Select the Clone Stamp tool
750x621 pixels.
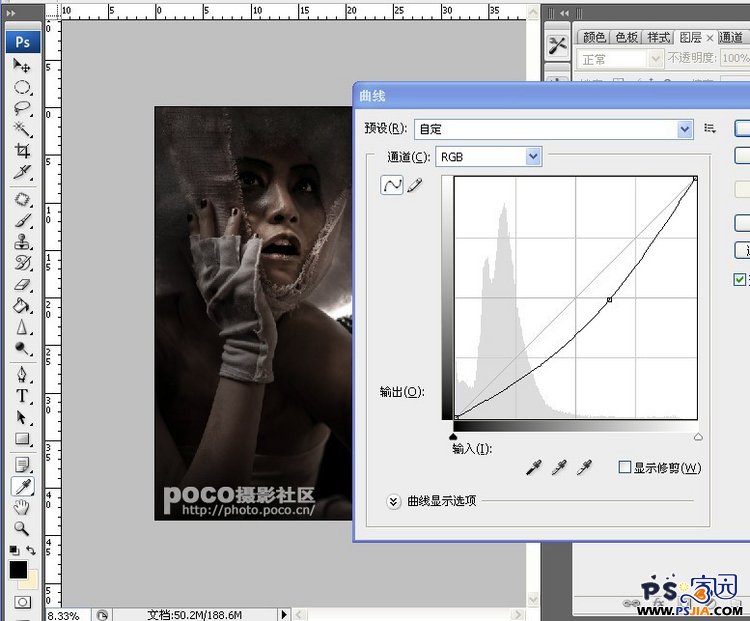[x=22, y=241]
